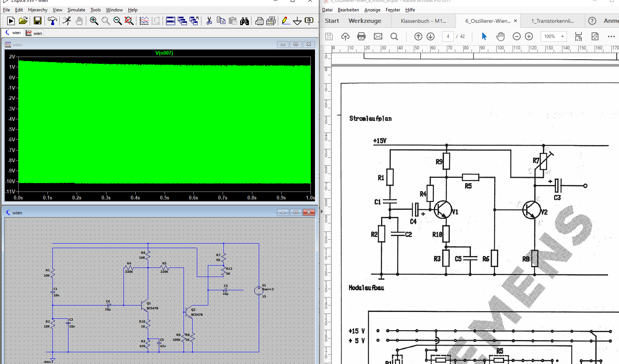
Task: Open the Hierarchy menu
Action: 38,10
